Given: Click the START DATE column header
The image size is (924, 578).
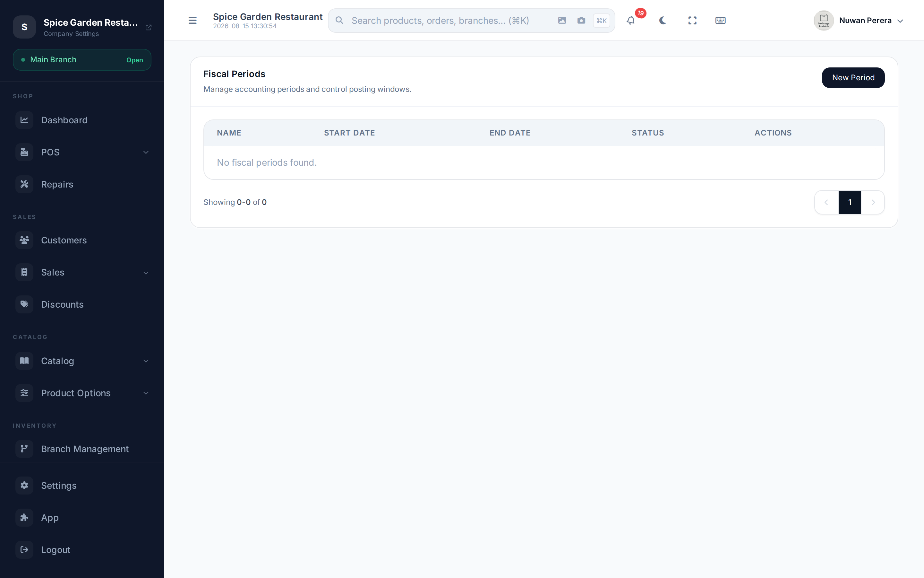Looking at the screenshot, I should [349, 133].
